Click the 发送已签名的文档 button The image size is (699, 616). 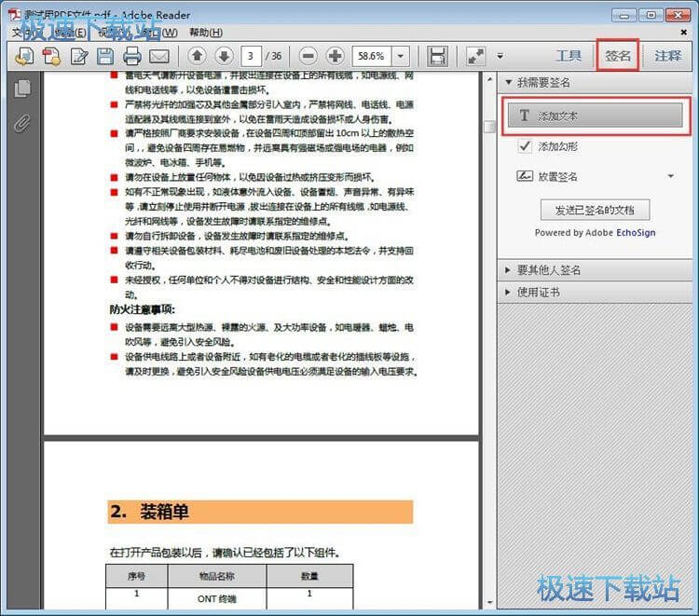click(596, 210)
